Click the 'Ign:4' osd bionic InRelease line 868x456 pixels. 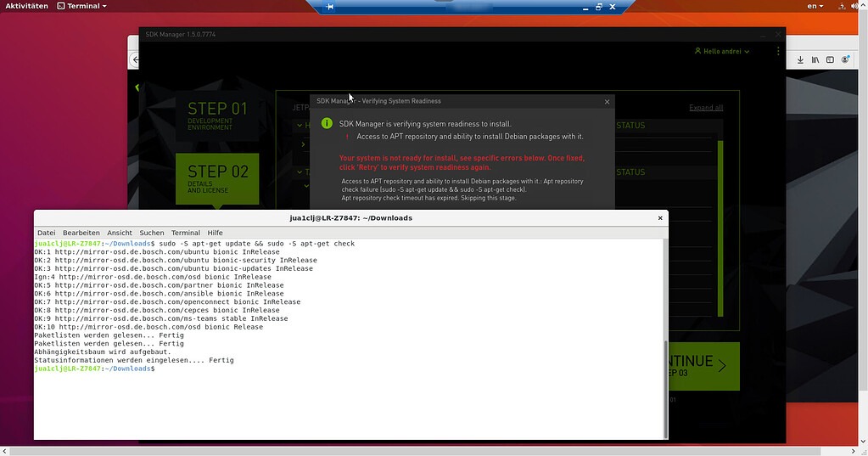(153, 277)
